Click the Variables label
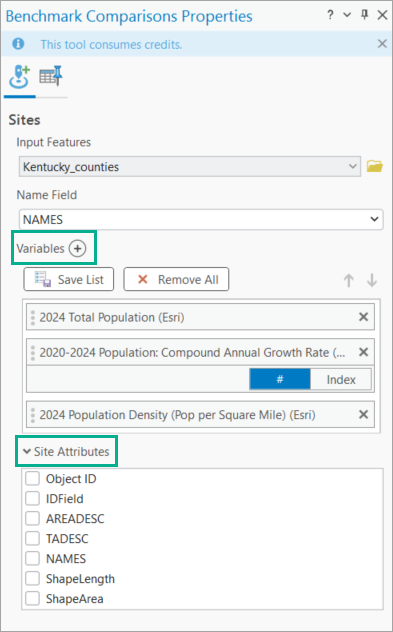 40,249
